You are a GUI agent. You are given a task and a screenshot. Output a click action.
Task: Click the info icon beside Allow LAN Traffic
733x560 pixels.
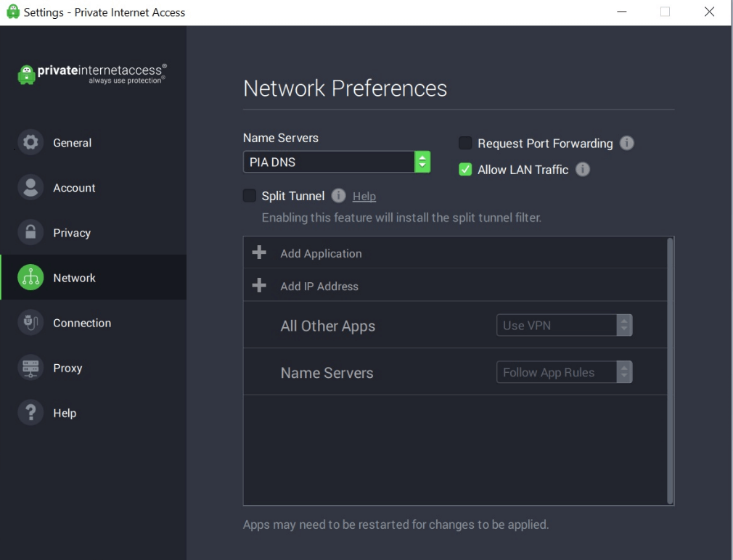583,169
